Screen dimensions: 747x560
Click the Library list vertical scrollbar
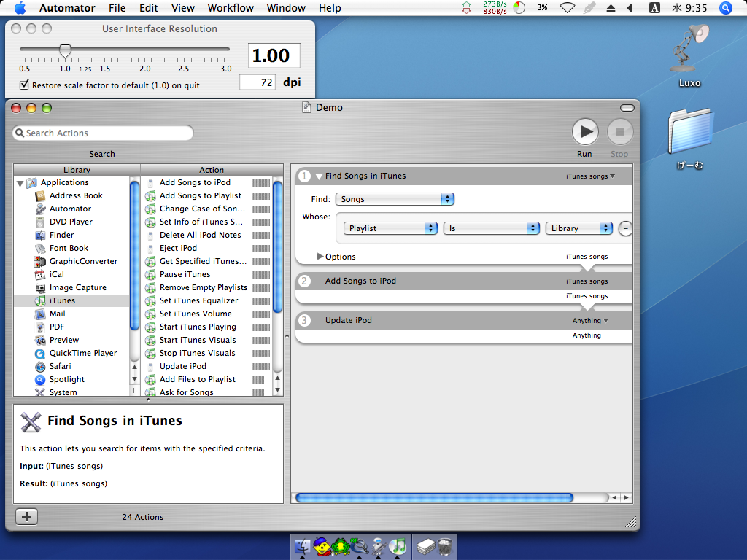[134, 257]
